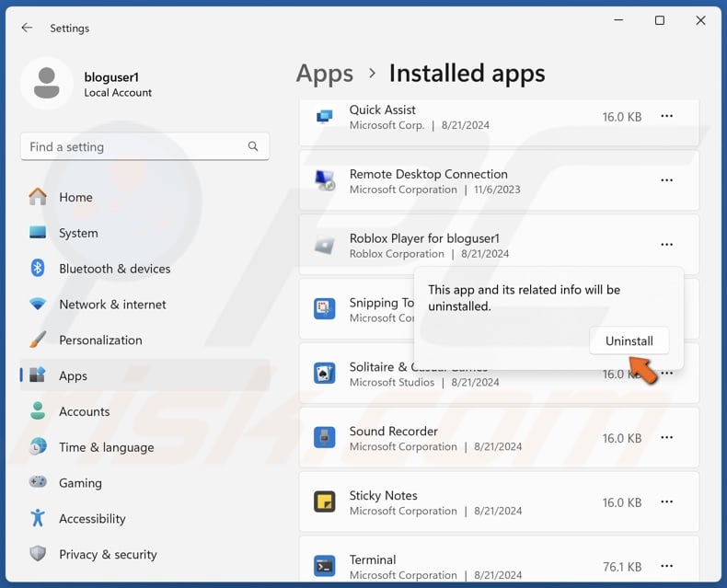Image resolution: width=727 pixels, height=588 pixels.
Task: Select Apps in the sidebar
Action: point(144,375)
